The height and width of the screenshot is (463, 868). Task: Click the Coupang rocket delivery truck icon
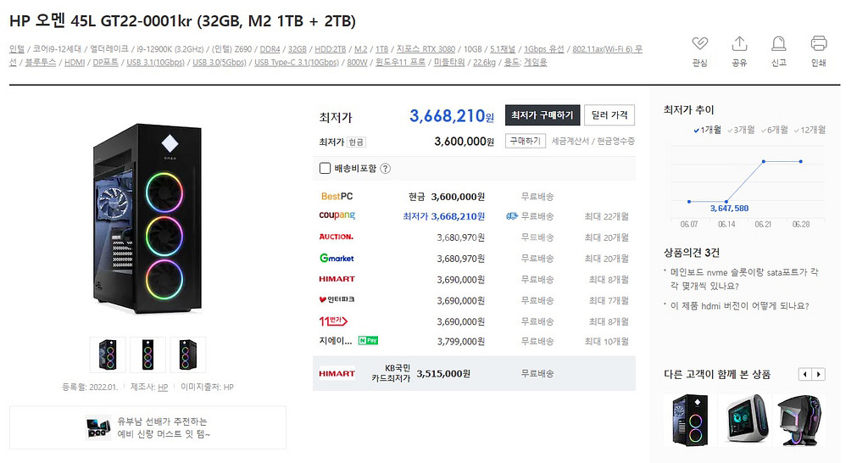(512, 216)
